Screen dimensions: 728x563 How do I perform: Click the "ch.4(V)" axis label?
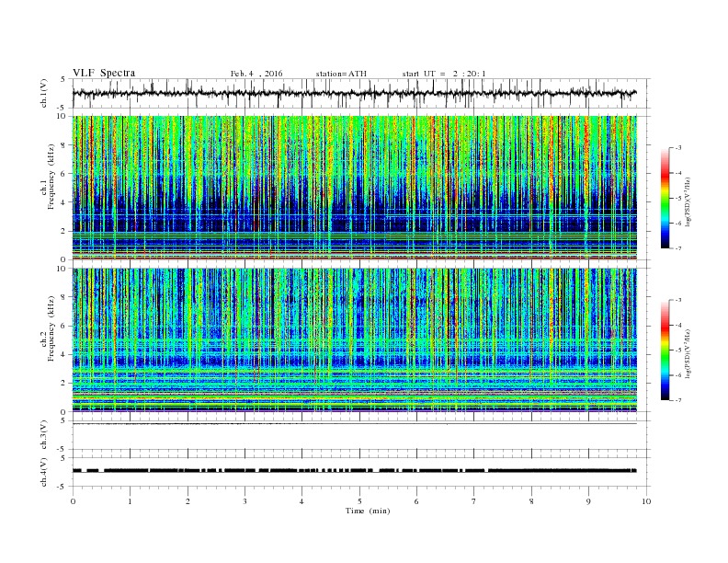pos(44,472)
